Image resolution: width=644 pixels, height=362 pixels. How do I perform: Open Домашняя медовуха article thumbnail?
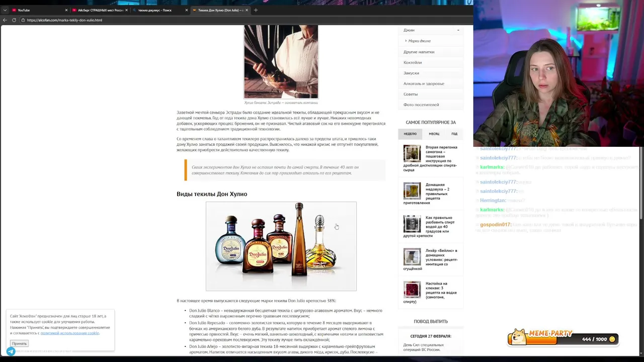tap(412, 191)
